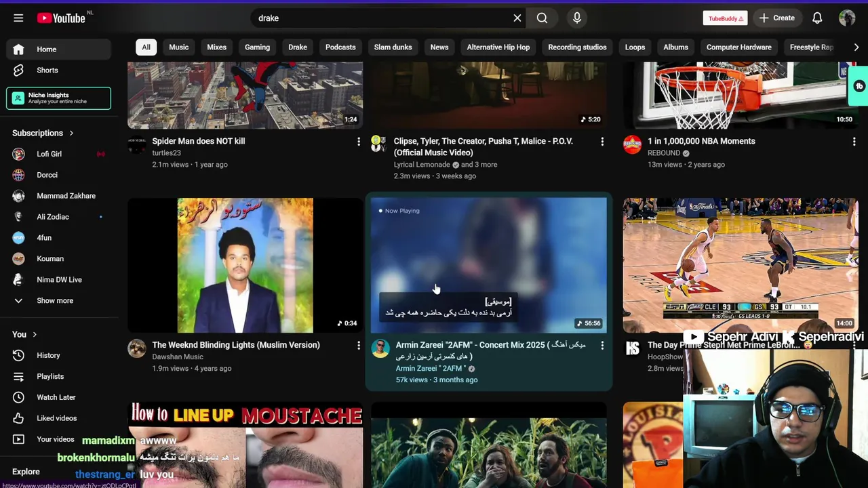Open the TubeBuddy extension button
The image size is (868, 488).
click(726, 18)
